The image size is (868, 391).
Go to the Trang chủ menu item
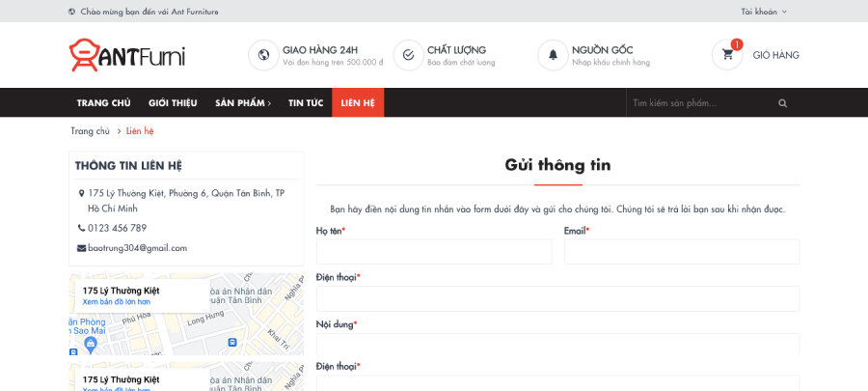click(x=104, y=103)
